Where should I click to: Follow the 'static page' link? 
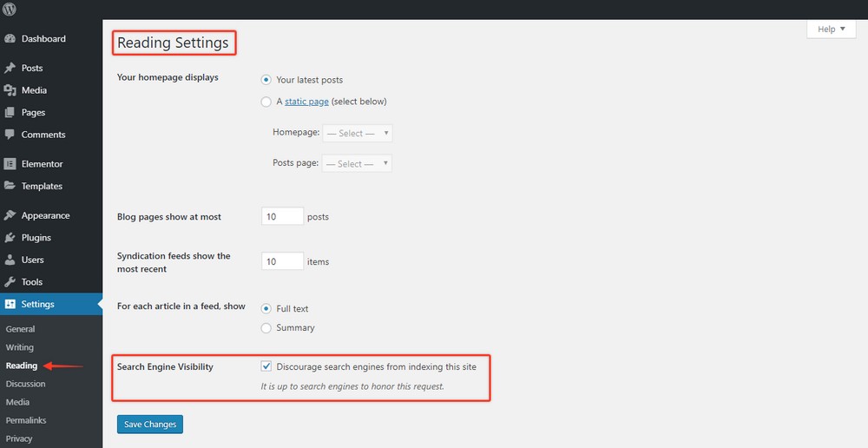point(306,102)
